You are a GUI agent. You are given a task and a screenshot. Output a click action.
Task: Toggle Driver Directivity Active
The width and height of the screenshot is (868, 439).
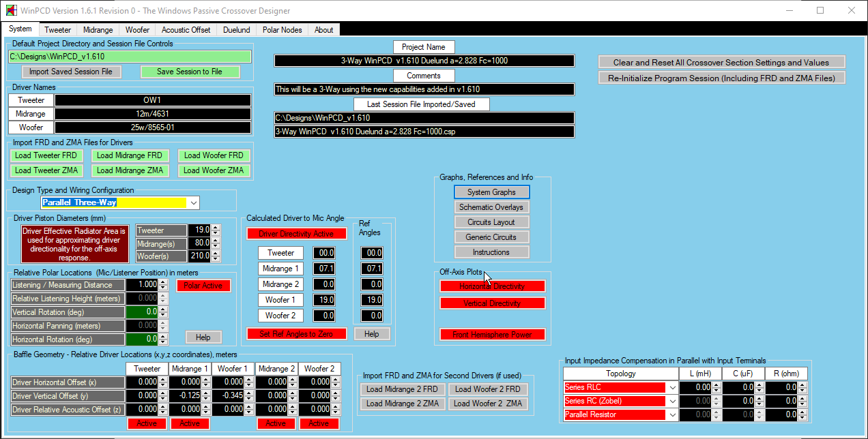[296, 234]
